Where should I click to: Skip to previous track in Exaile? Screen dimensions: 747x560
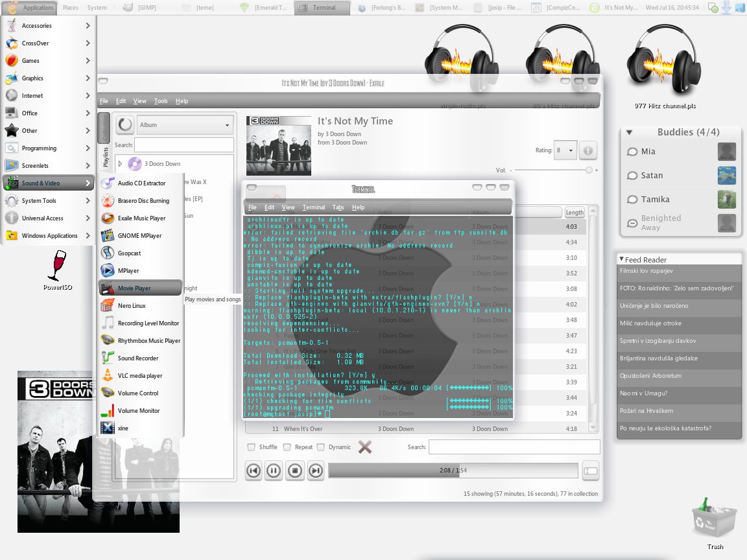254,471
